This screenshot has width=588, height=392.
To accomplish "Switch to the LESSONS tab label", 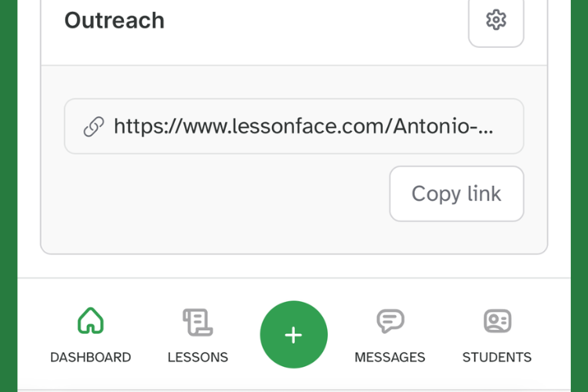I will (198, 358).
